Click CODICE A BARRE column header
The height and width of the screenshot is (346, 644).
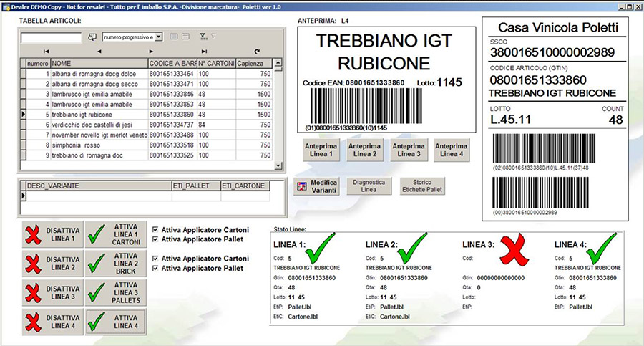172,63
